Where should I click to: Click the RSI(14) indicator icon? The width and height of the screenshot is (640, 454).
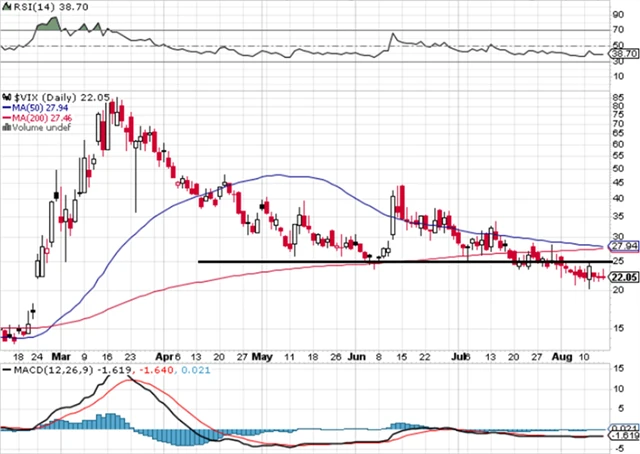coord(5,8)
